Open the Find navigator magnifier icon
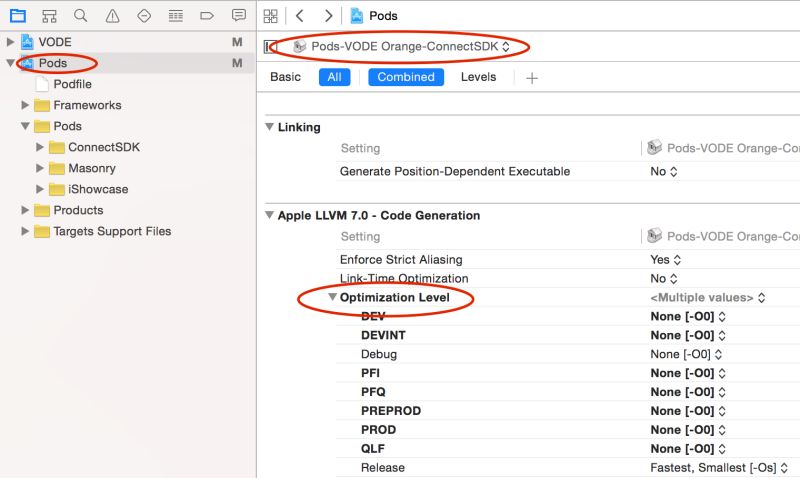The image size is (800, 478). pos(81,16)
